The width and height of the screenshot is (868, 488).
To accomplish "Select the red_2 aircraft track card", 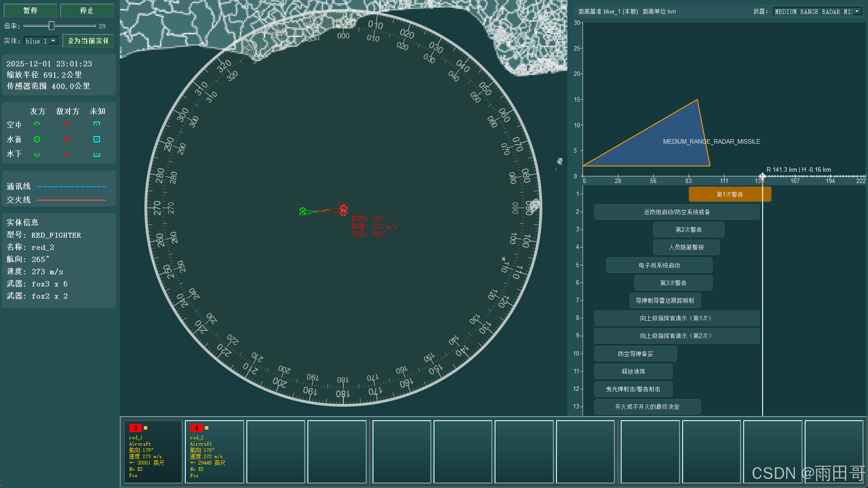I will [214, 451].
